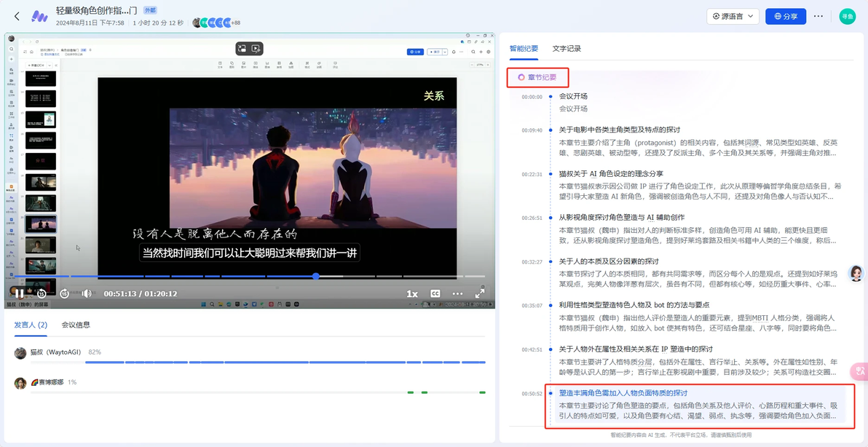Screen dimensions: 868x447
Task: Click the 00:35:07 chapter timestamp
Action: (x=532, y=305)
